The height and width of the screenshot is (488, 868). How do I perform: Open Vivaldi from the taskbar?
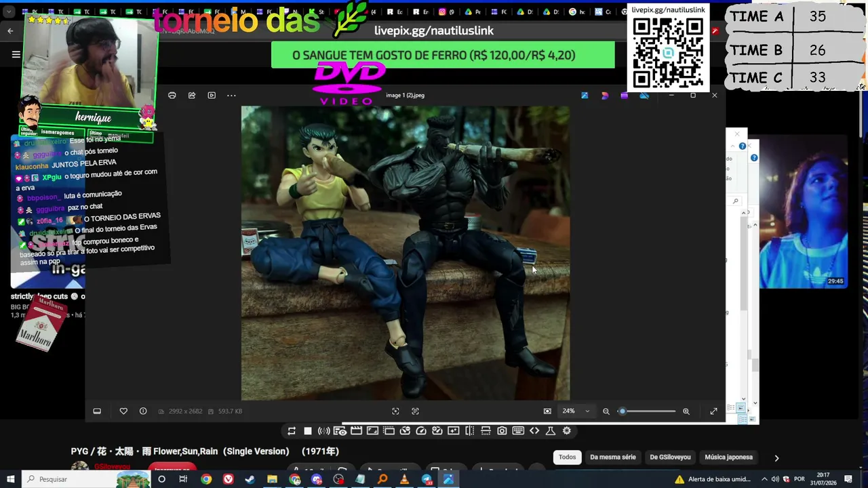(229, 479)
